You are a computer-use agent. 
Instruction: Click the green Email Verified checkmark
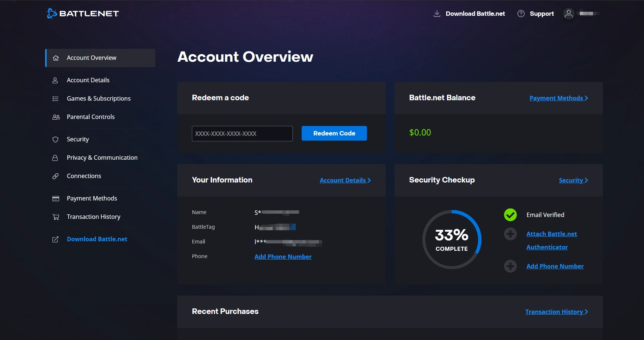click(x=510, y=215)
